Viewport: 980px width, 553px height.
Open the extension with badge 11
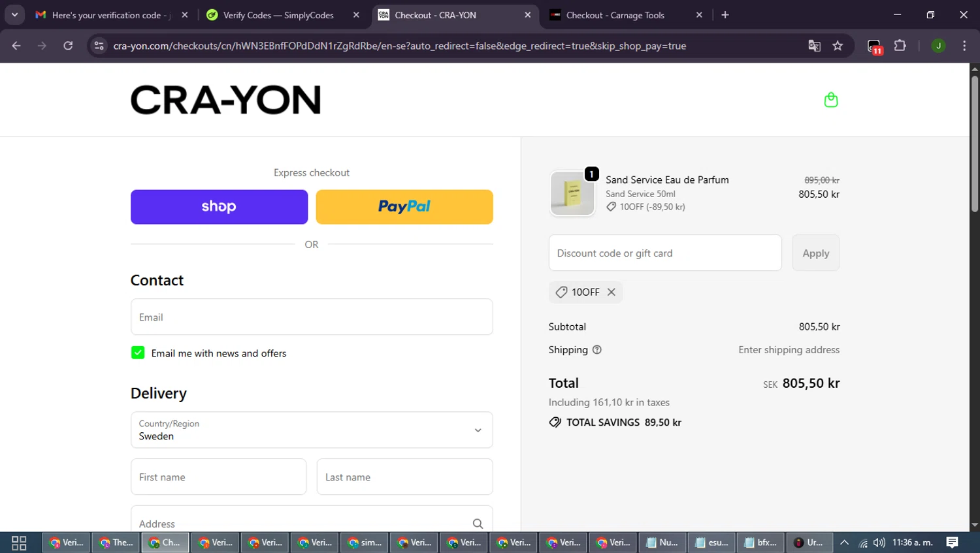(875, 46)
